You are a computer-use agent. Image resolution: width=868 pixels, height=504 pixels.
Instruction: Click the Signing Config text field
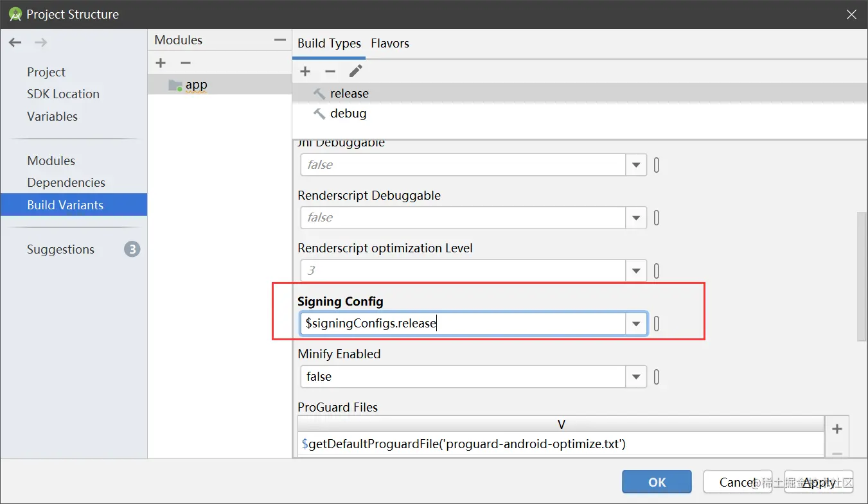click(463, 324)
